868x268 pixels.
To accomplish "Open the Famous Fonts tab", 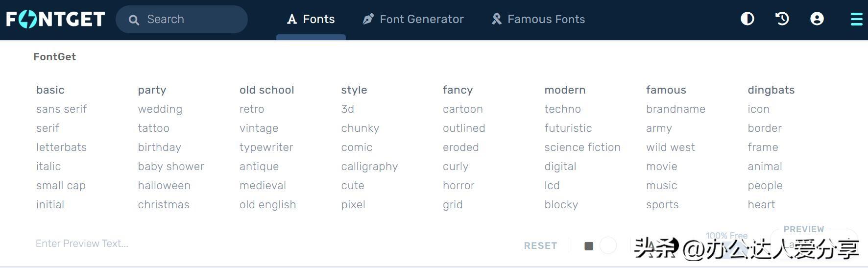I will click(x=546, y=19).
